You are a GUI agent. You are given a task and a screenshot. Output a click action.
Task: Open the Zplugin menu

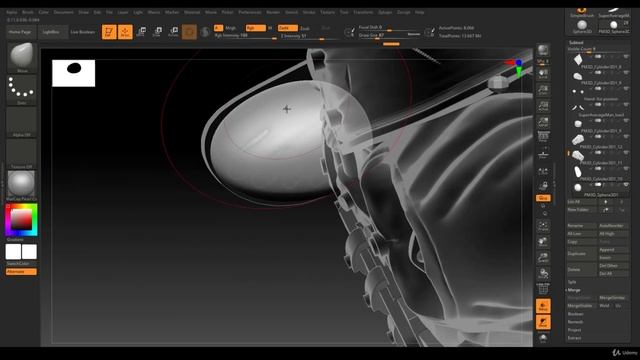(x=385, y=12)
